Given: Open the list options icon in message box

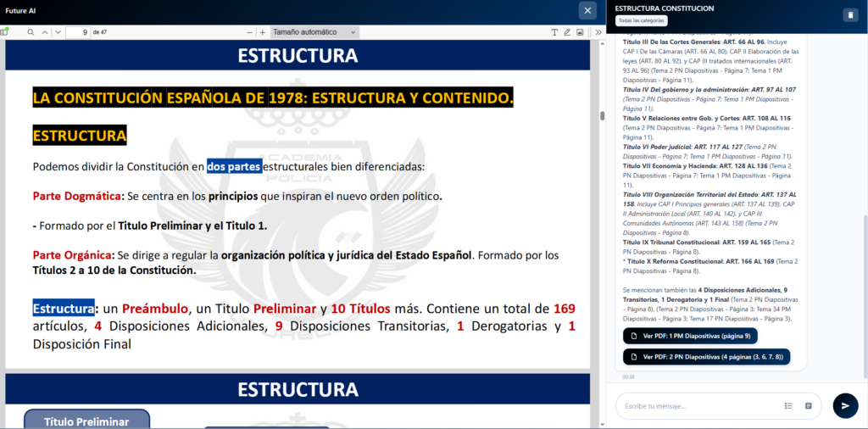Looking at the screenshot, I should click(788, 406).
